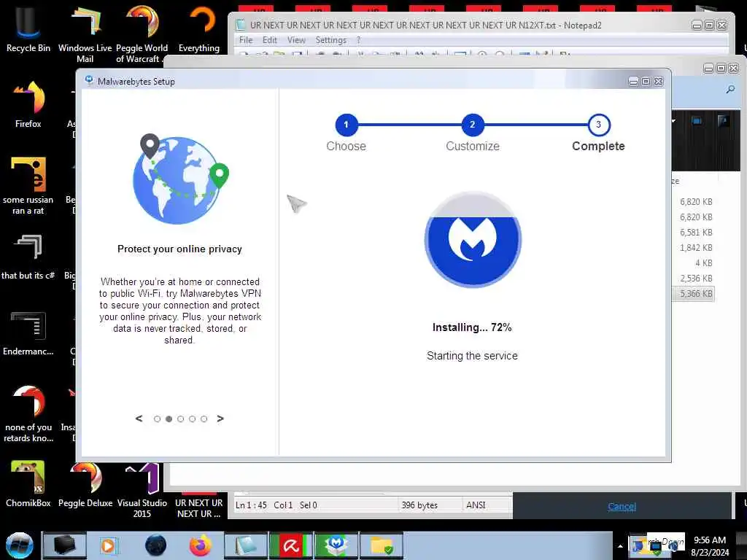Open media player taskbar icon
747x560 pixels.
[x=108, y=545]
